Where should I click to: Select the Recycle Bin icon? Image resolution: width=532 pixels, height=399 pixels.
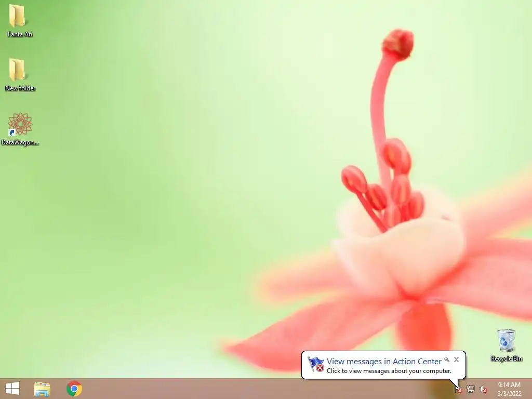pos(506,341)
